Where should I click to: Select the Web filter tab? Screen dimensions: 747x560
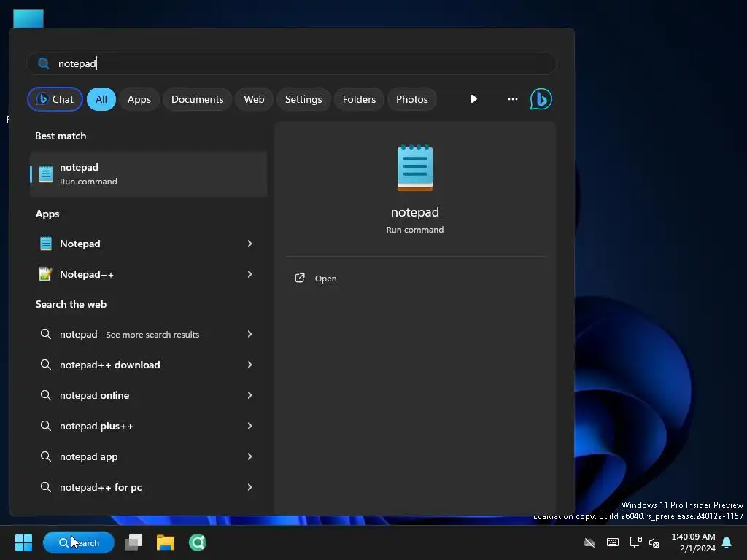[254, 99]
